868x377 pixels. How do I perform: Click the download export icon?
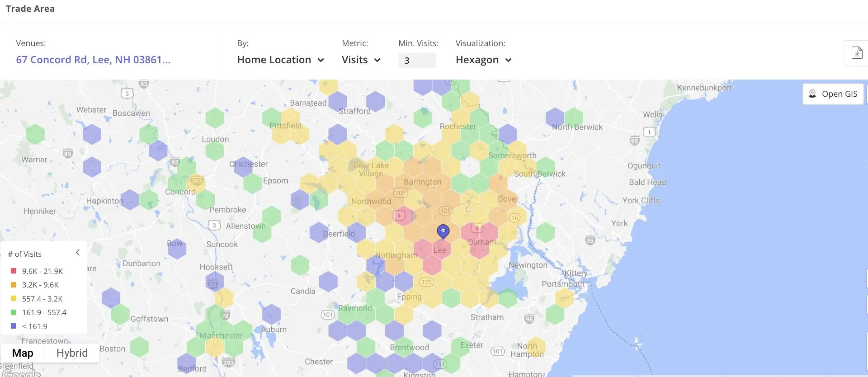tap(857, 53)
